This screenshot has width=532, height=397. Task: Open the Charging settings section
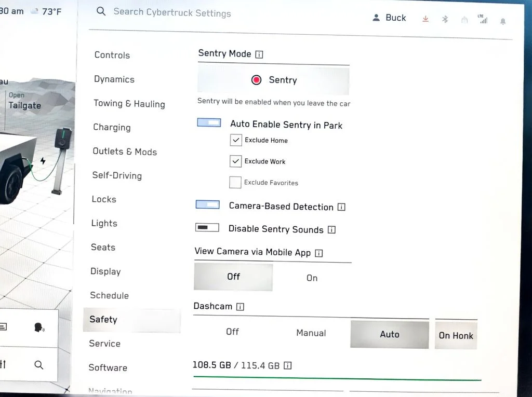click(x=112, y=127)
